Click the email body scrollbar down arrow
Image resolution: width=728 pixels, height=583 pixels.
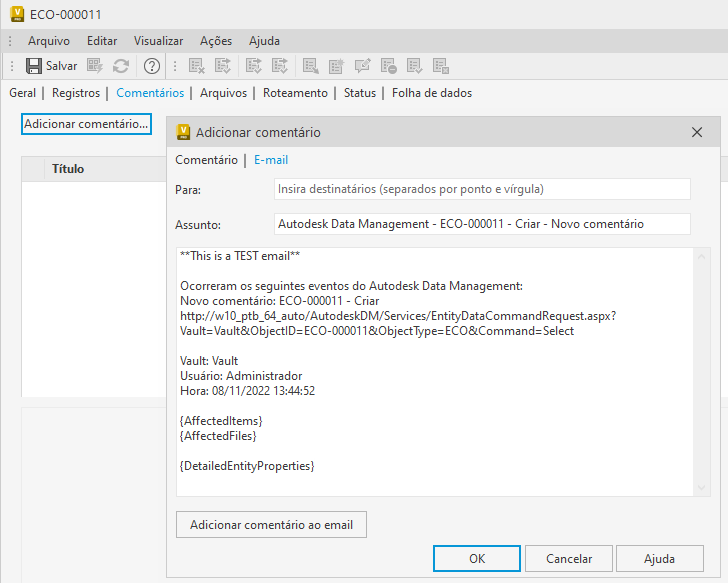pyautogui.click(x=702, y=487)
